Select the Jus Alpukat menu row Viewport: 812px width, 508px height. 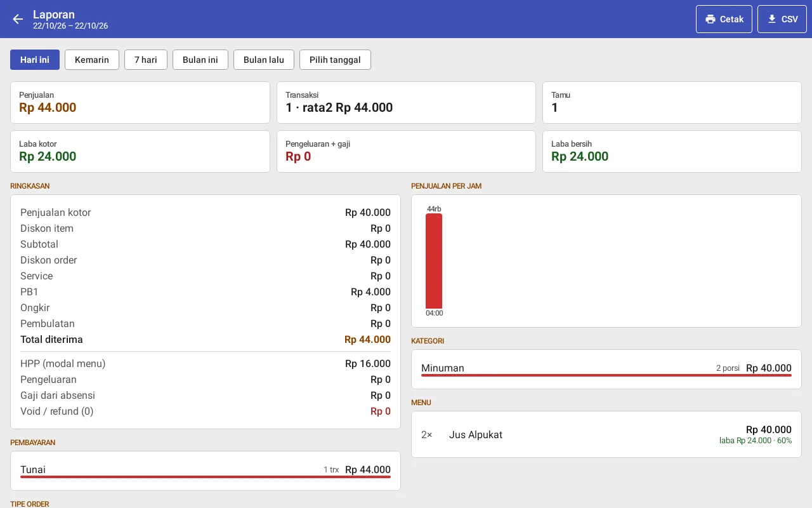[606, 435]
